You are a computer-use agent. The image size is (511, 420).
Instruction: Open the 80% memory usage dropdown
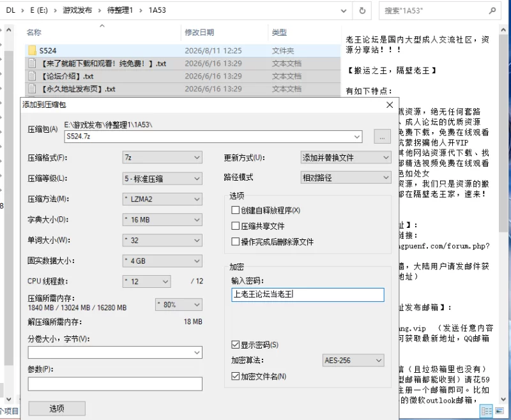coord(179,304)
